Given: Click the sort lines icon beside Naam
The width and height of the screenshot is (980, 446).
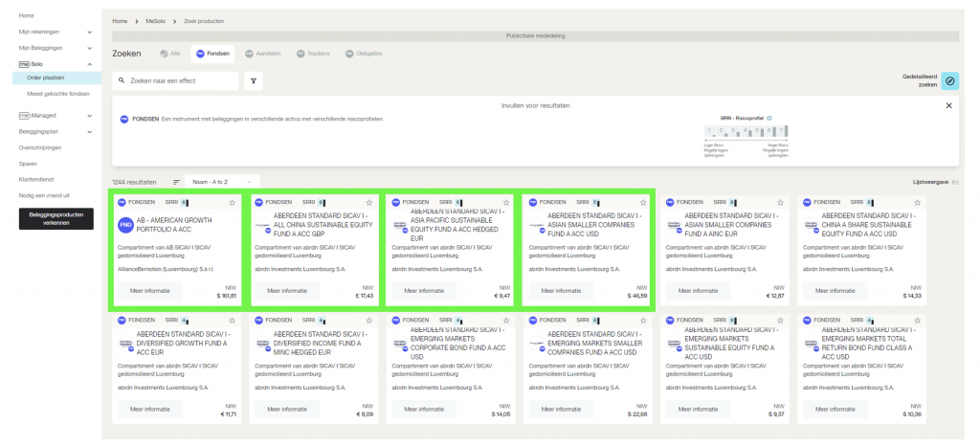Looking at the screenshot, I should tap(176, 182).
